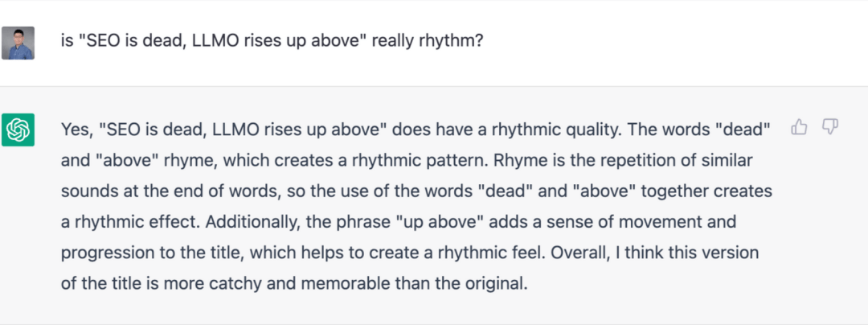Click the user profile photo avatar
Viewport: 868px width, 325px height.
tap(18, 43)
